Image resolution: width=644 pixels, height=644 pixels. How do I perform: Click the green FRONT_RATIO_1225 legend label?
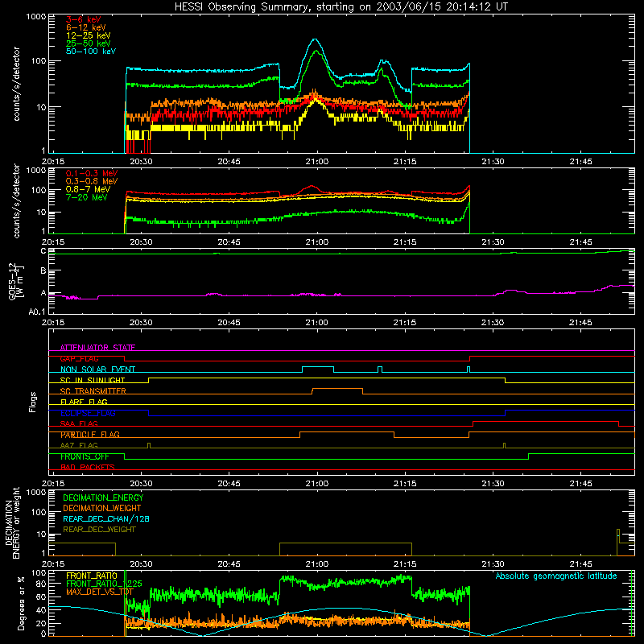pos(104,584)
